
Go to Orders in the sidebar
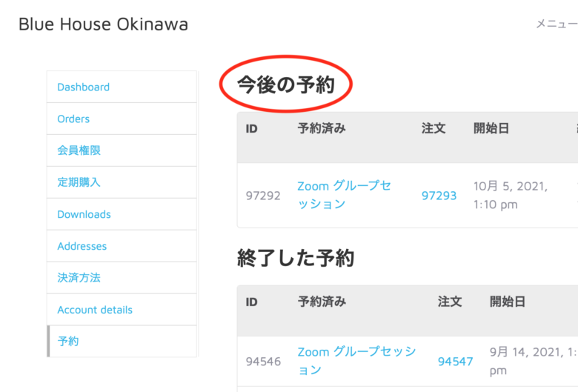(73, 119)
